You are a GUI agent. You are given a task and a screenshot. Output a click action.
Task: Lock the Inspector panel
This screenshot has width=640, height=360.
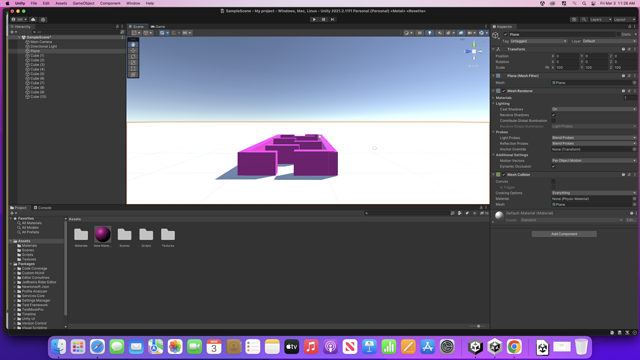point(629,27)
